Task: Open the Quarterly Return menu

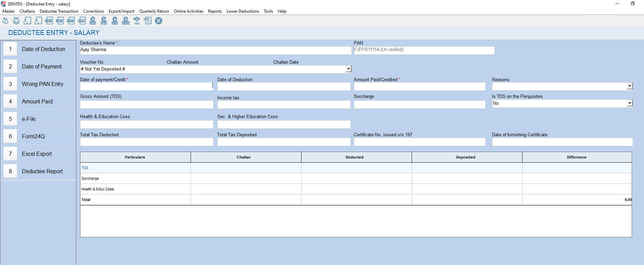Action: point(154,11)
